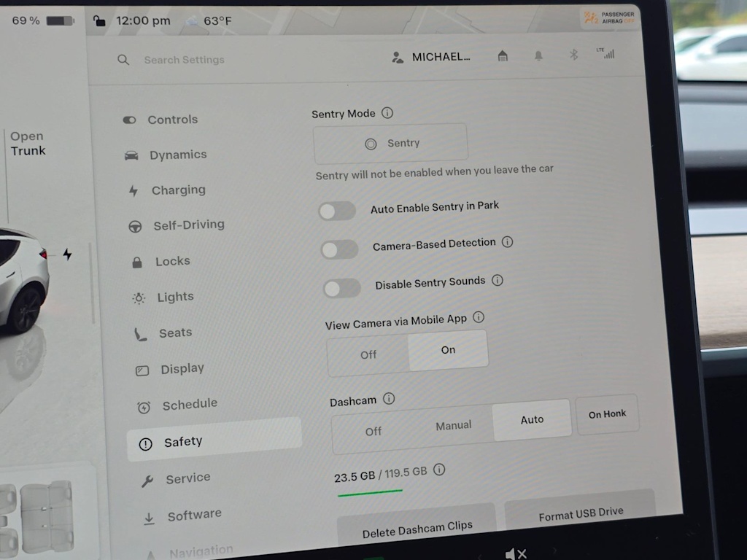The height and width of the screenshot is (560, 747).
Task: Show Camera-Based Detection info
Action: pos(508,242)
